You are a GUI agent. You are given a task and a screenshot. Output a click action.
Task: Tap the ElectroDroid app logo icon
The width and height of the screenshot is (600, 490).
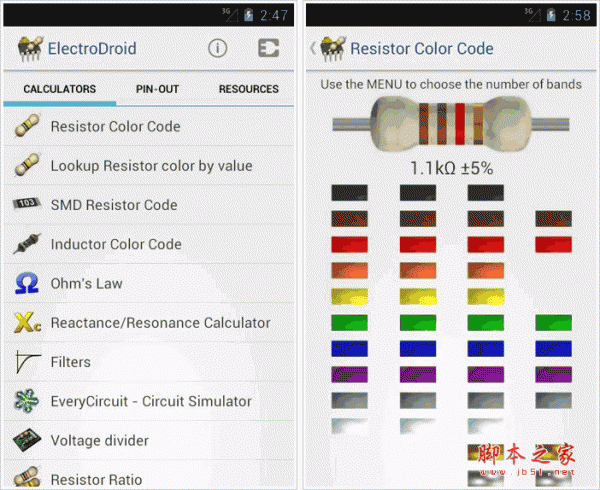(30, 49)
